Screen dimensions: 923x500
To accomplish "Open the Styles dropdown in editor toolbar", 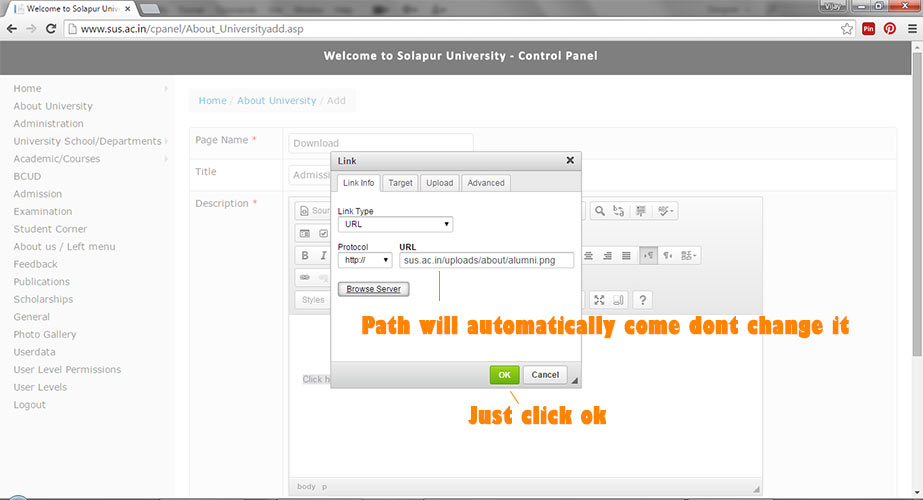I will pos(313,300).
